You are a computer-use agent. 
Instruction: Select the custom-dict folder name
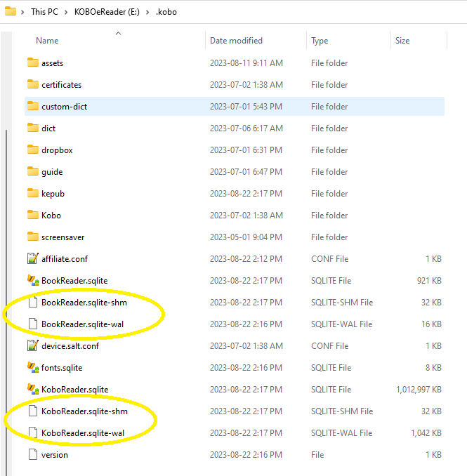point(64,107)
